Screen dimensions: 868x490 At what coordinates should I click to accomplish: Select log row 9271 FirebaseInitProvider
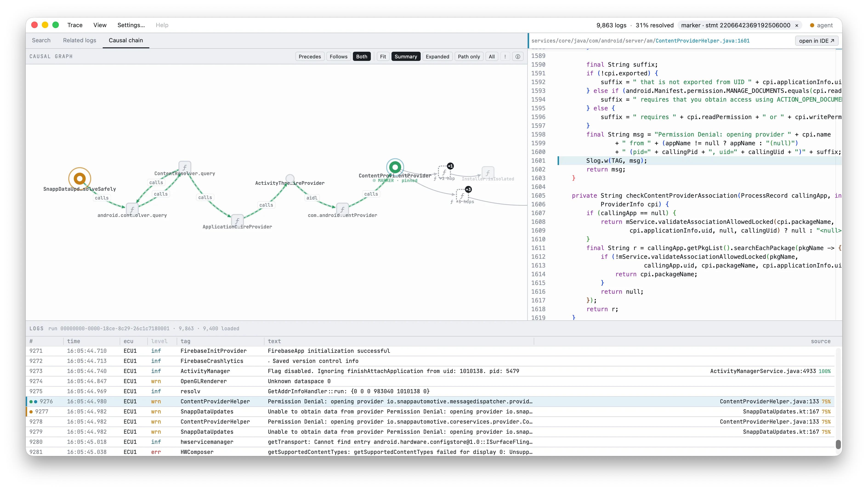(x=430, y=351)
